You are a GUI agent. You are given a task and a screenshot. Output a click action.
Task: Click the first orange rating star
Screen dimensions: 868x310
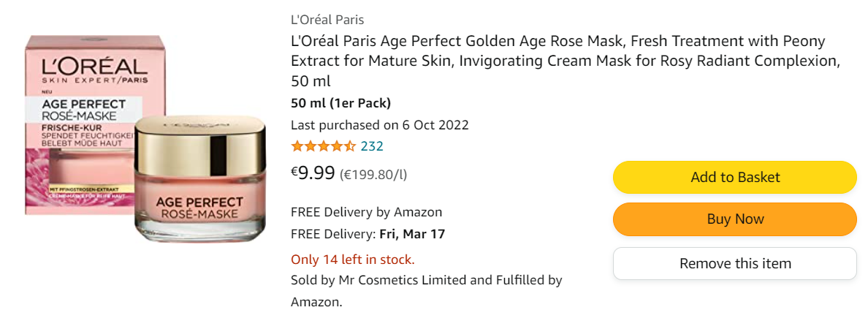(x=297, y=146)
